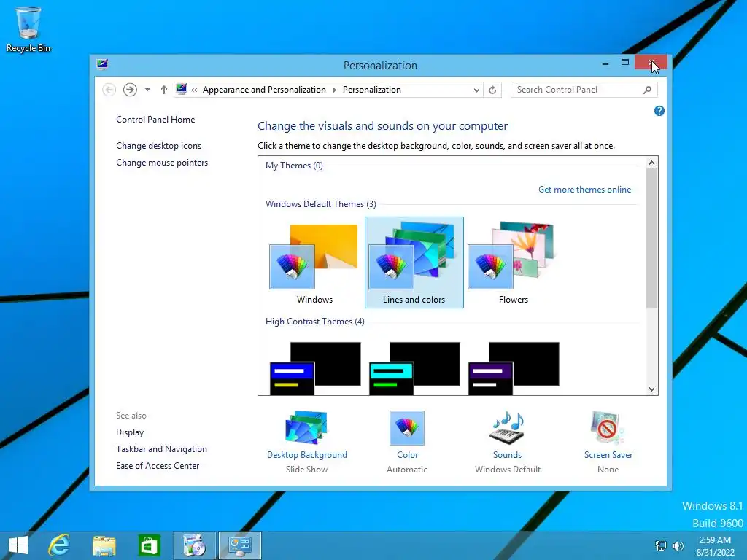The width and height of the screenshot is (747, 560).
Task: Click the address bar Control Panel icon
Action: [x=182, y=89]
